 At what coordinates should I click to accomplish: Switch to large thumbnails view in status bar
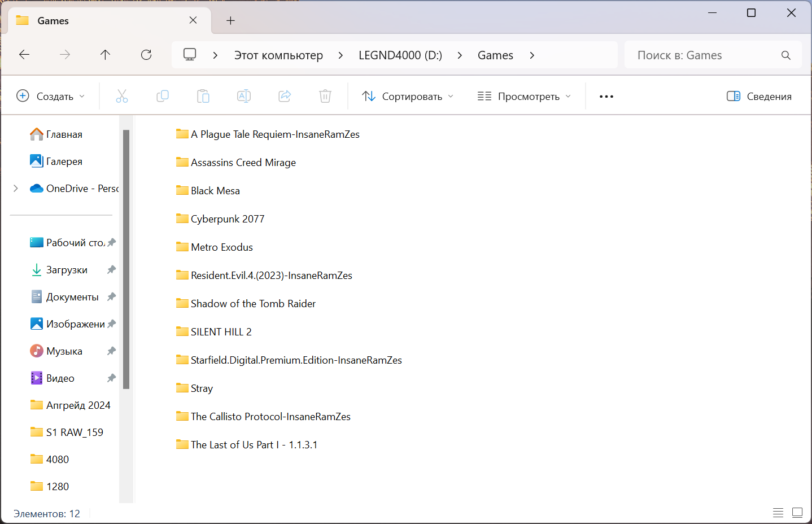click(797, 513)
